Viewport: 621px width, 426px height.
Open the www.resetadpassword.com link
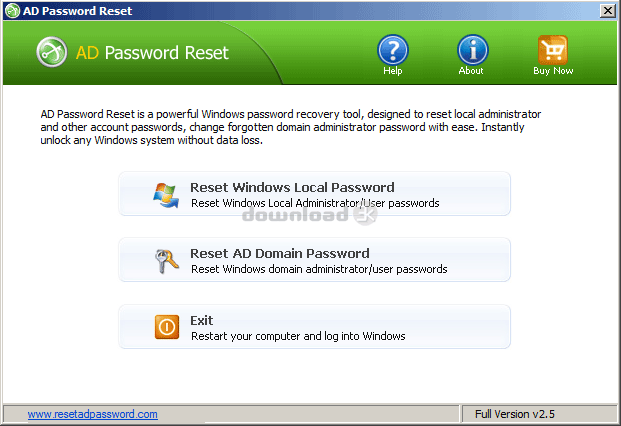tap(93, 414)
